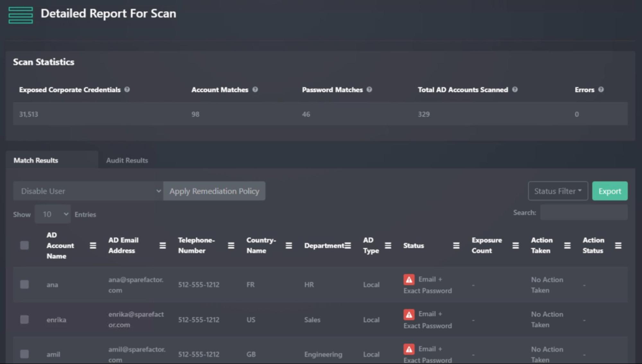The image size is (642, 364).
Task: Open the help tooltip for Exposed Corporate Credentials
Action: [128, 90]
